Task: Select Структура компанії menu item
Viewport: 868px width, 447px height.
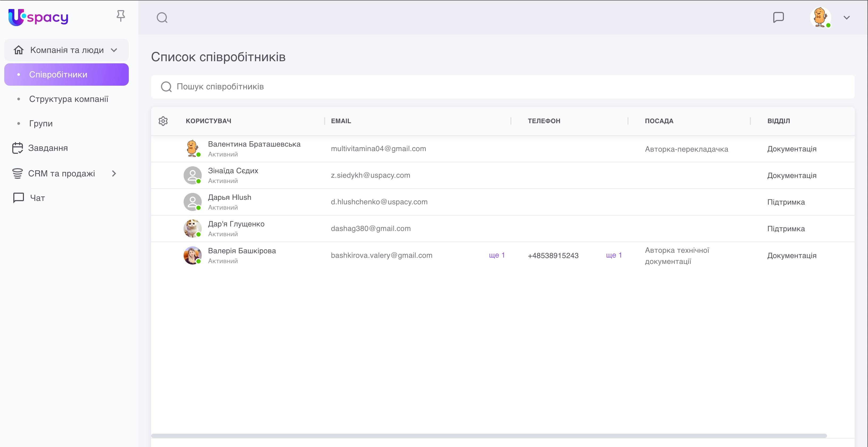Action: click(69, 99)
